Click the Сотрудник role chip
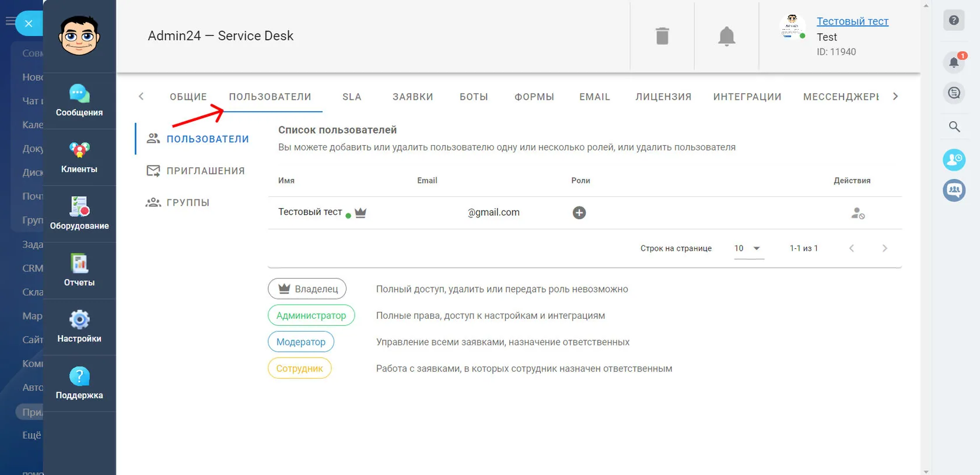 [300, 368]
